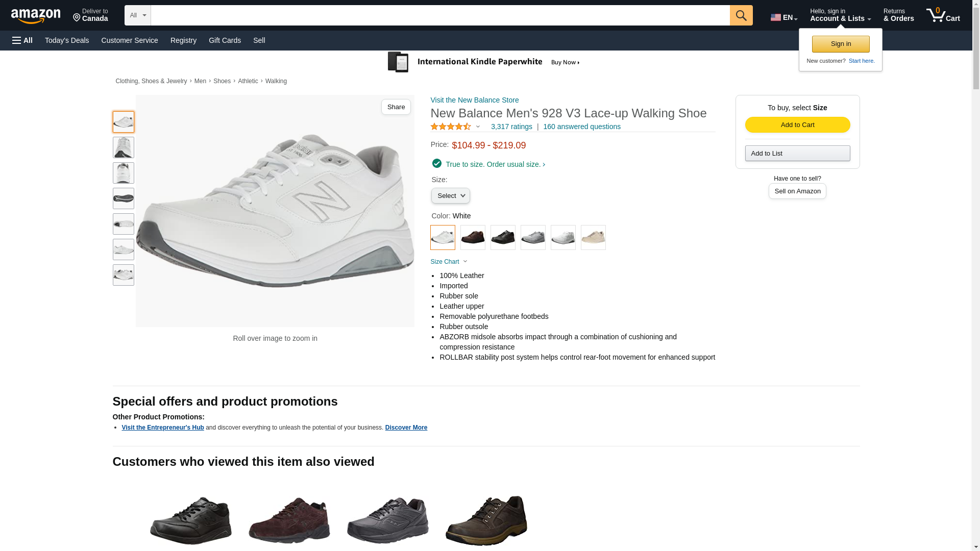Click the International Kindle Paperwhite banner
980x551 pixels.
point(484,62)
